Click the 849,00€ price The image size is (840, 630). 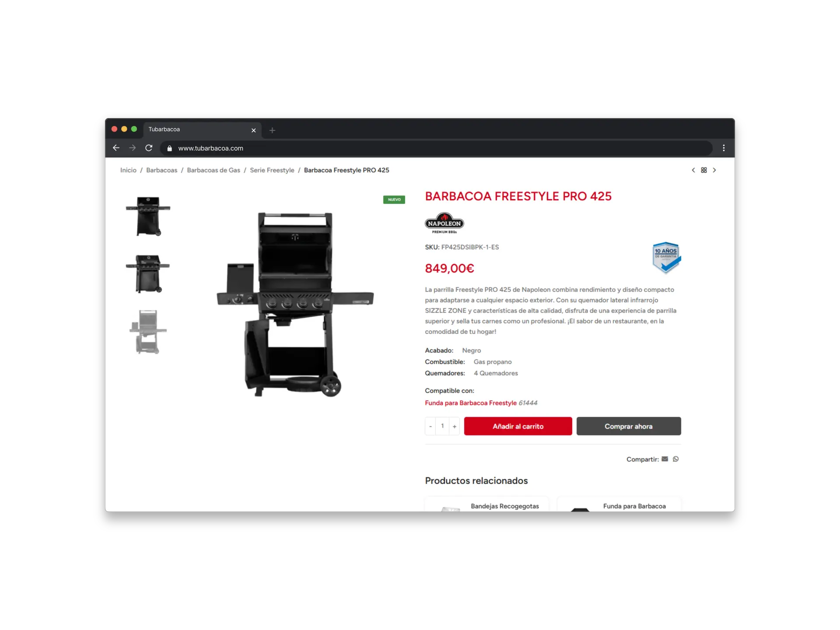click(x=449, y=268)
